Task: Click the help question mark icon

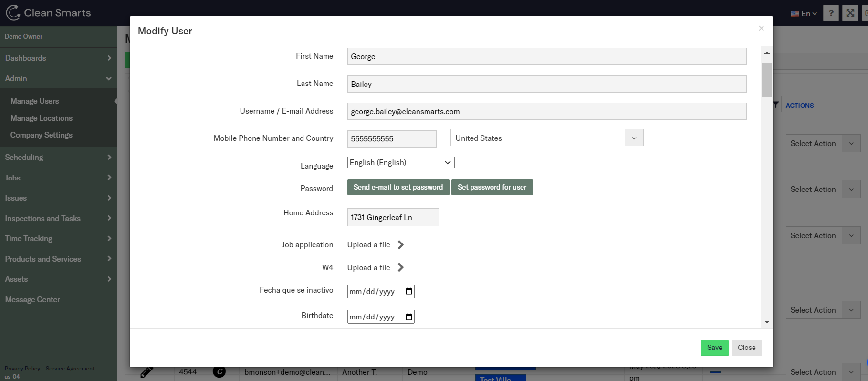Action: tap(831, 13)
